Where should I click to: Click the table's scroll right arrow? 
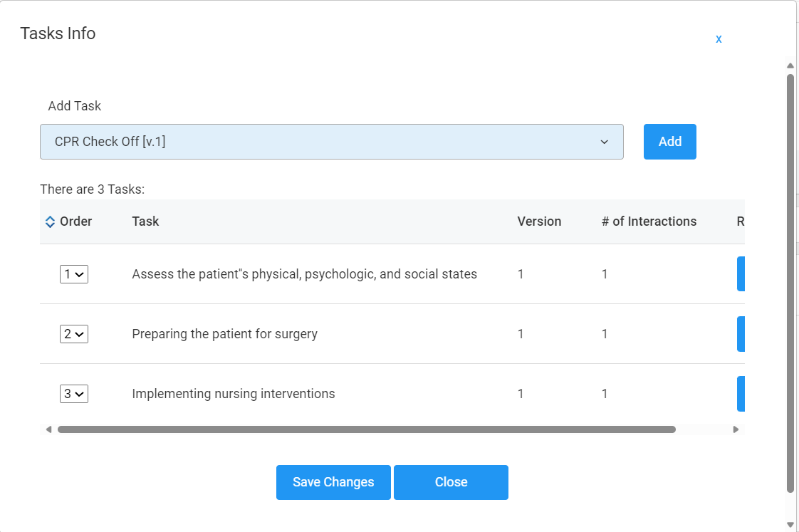(x=736, y=429)
